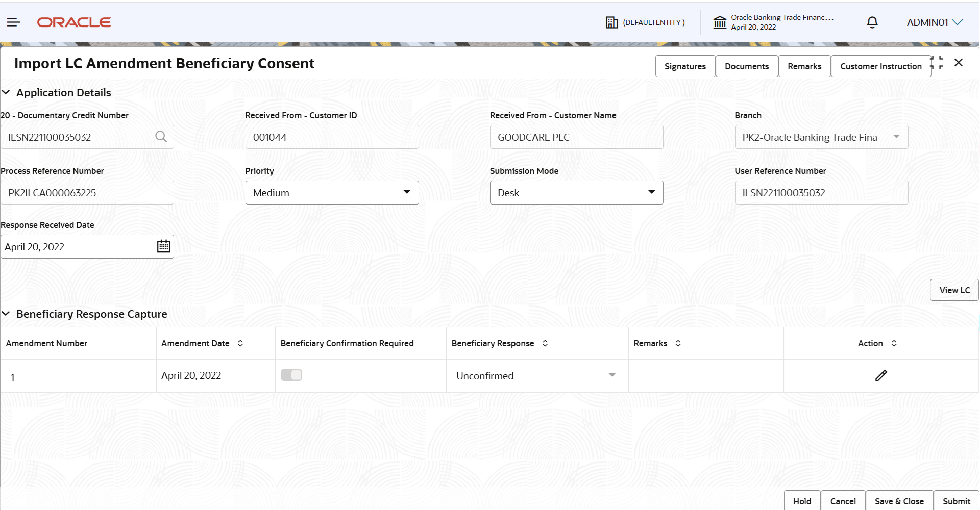This screenshot has width=980, height=510.
Task: Click the View LC button
Action: click(x=954, y=290)
